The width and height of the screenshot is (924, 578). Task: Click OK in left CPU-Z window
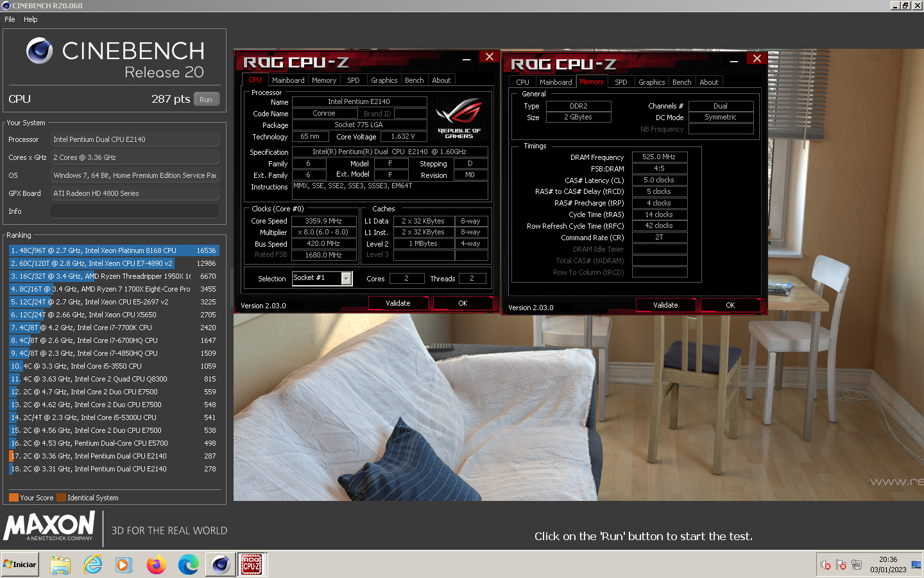[x=463, y=303]
